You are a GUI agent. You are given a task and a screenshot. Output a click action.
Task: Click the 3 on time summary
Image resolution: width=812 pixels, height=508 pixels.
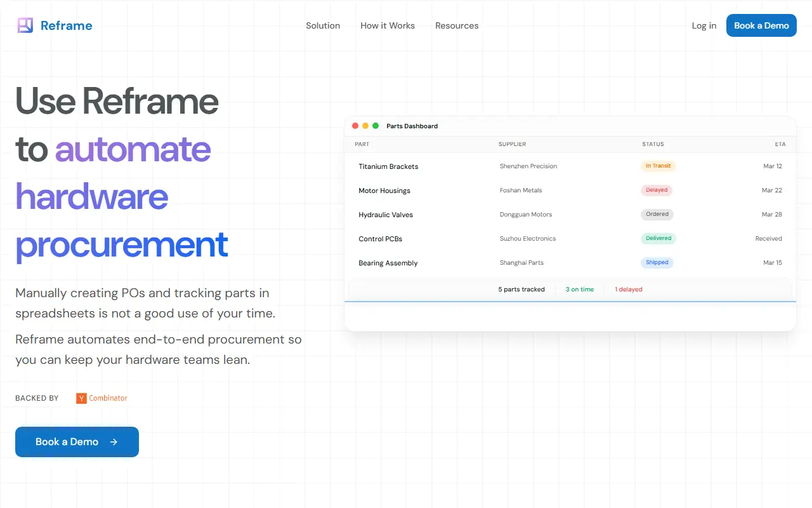coord(580,290)
